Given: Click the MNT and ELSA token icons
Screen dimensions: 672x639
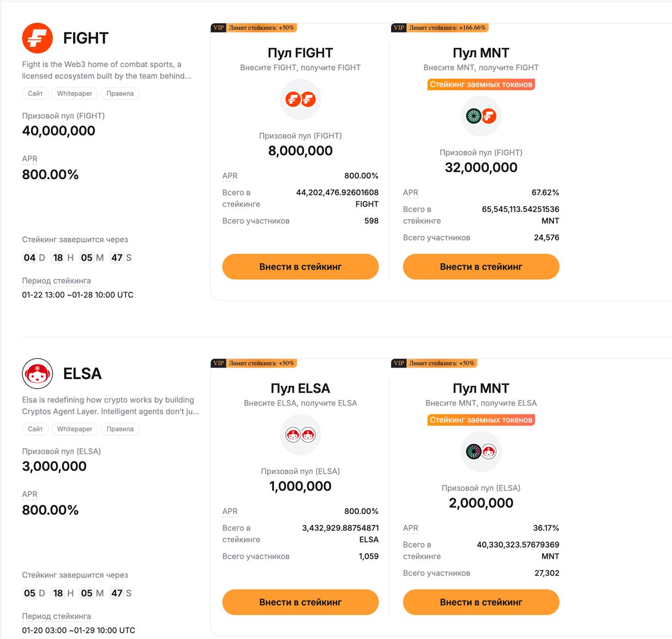Looking at the screenshot, I should point(480,452).
